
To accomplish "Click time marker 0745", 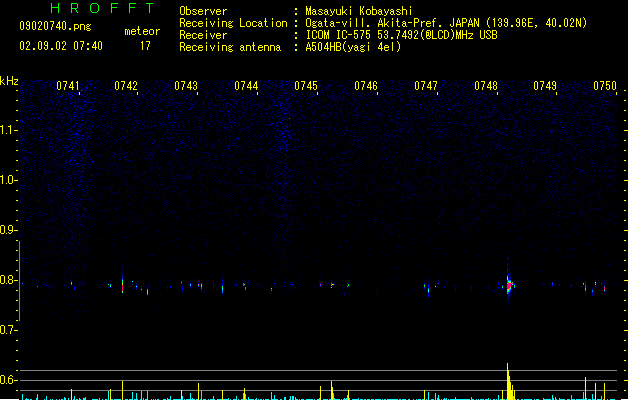I will point(306,86).
